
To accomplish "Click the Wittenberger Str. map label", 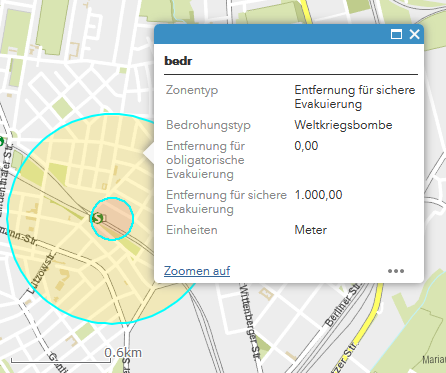I will (x=250, y=322).
